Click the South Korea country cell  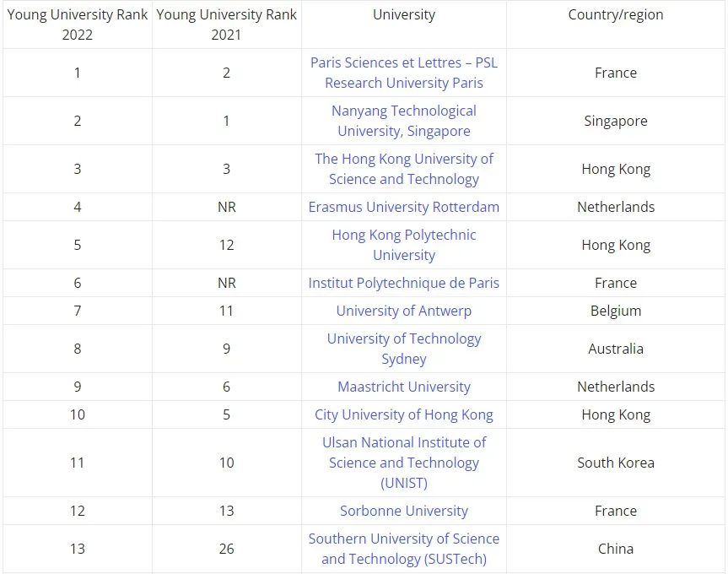(616, 463)
